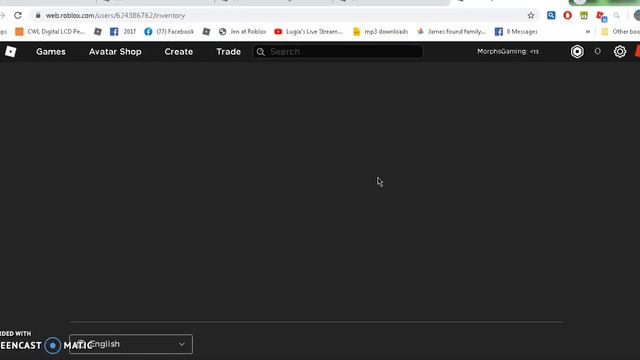640x360 pixels.
Task: Open the Roblox icon bookmark before 2017
Action: 98,31
